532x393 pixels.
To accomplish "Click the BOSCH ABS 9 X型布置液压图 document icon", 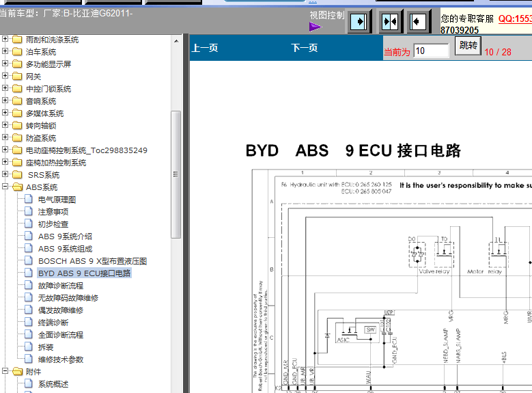I will click(x=29, y=260).
